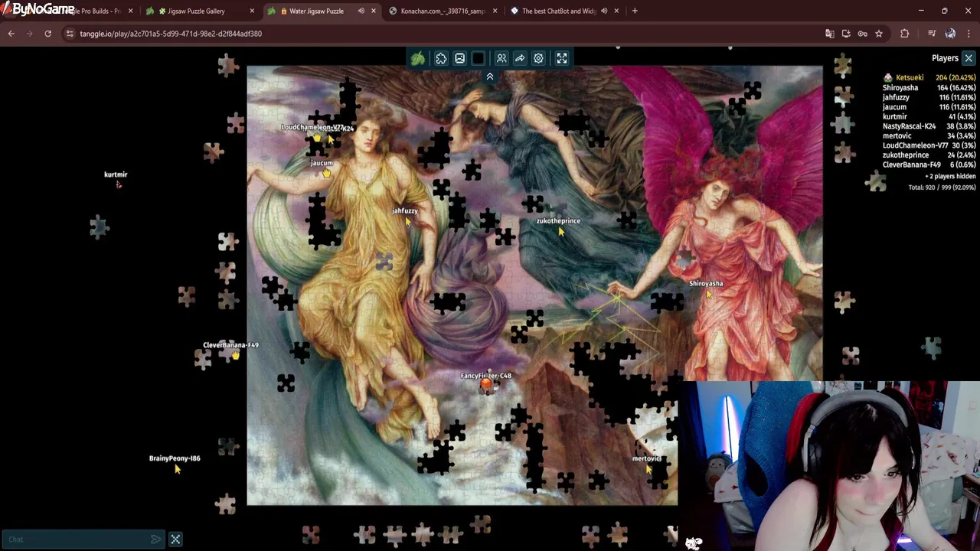Open the Tanggle leaf logo menu
Screen dimensions: 980x551
418,59
